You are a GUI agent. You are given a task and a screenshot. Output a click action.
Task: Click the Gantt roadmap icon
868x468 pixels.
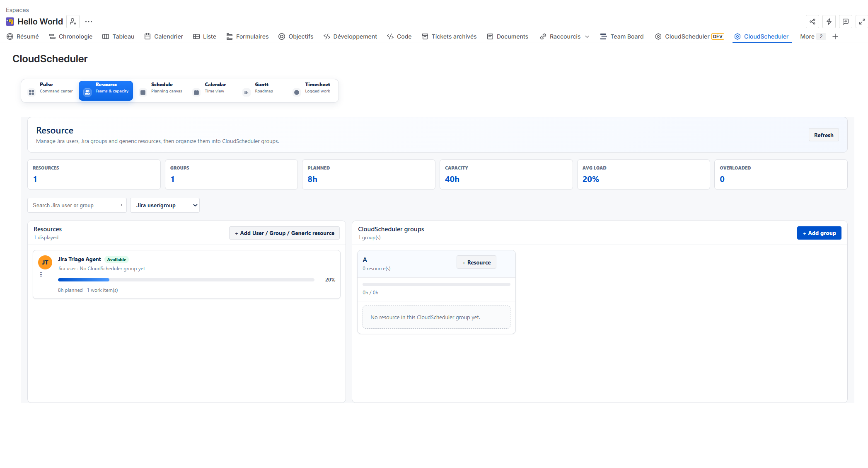coord(247,92)
